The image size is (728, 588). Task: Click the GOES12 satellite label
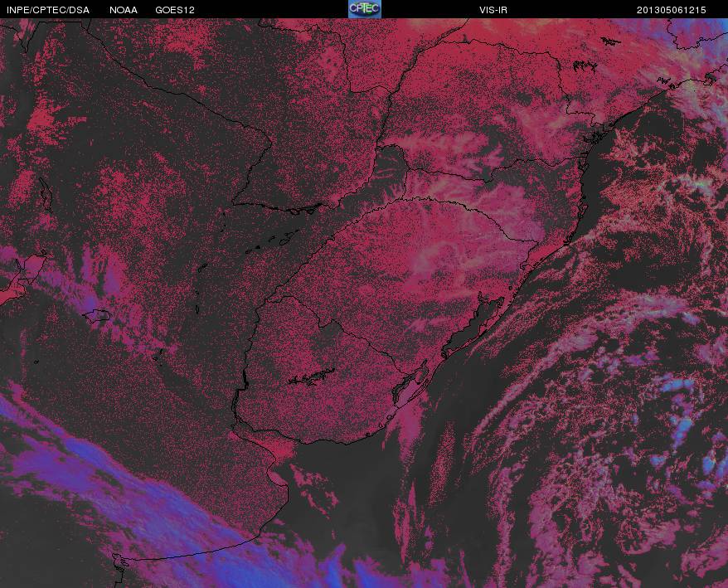(175, 10)
